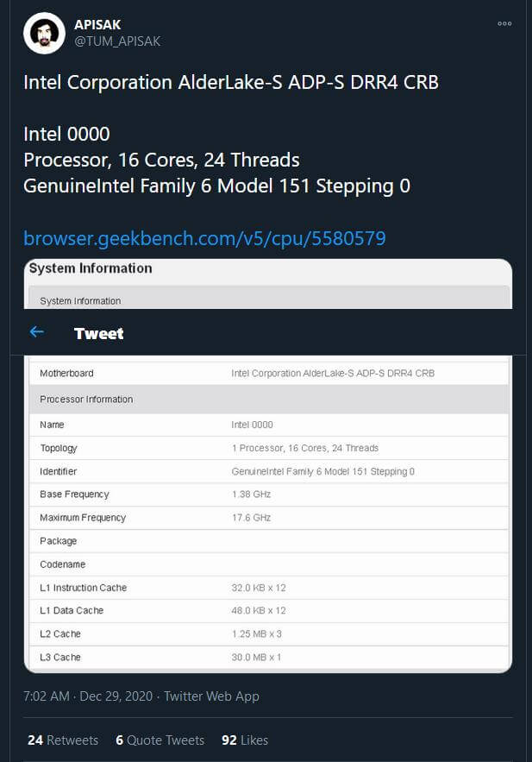
Task: View the 92 Likes list
Action: (245, 740)
